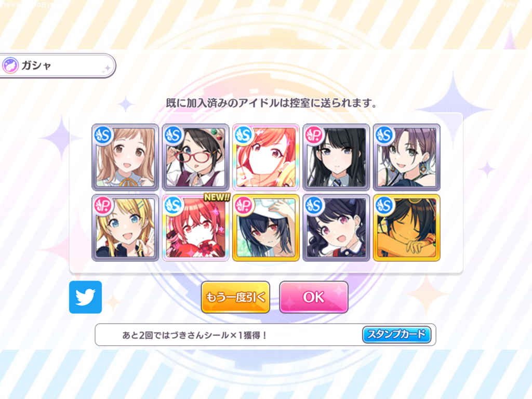Open the スタンプカード stamp card

396,335
